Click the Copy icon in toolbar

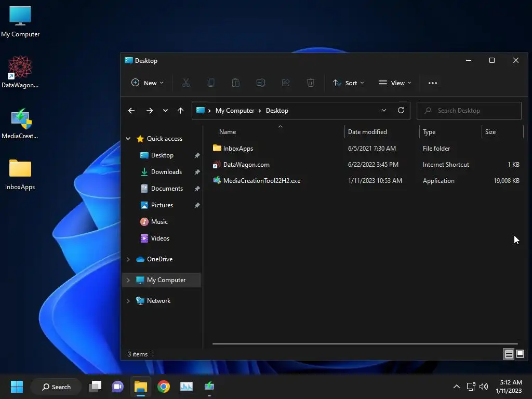pyautogui.click(x=211, y=83)
